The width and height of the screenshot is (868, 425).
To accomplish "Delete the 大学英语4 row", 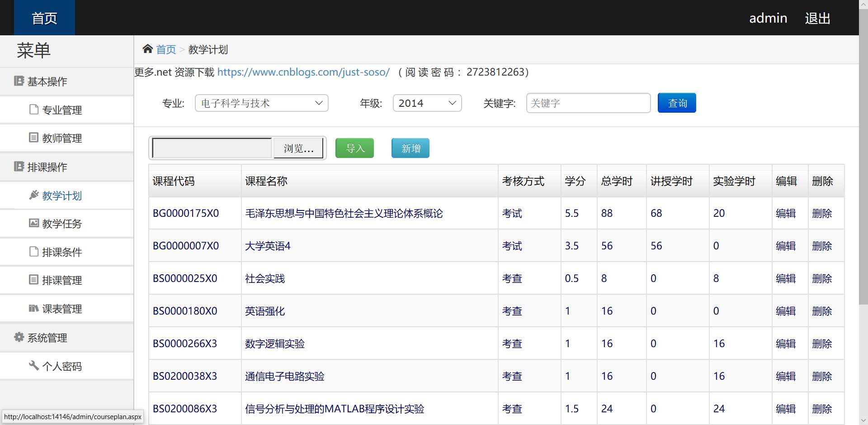I will pos(822,246).
